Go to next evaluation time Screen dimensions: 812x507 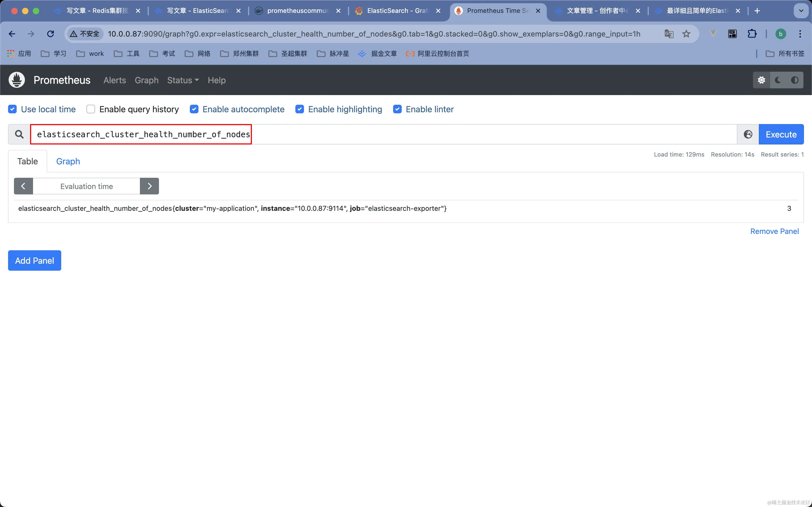point(150,186)
